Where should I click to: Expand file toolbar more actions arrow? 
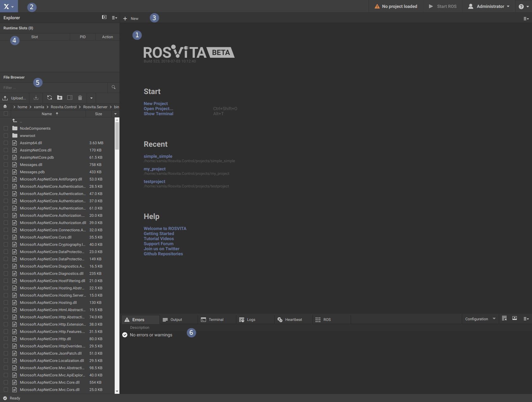click(x=91, y=98)
